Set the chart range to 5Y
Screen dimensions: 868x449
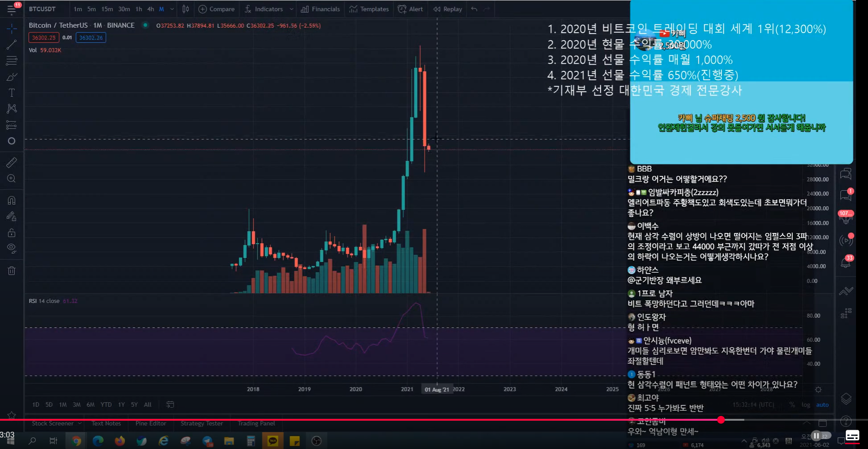134,404
